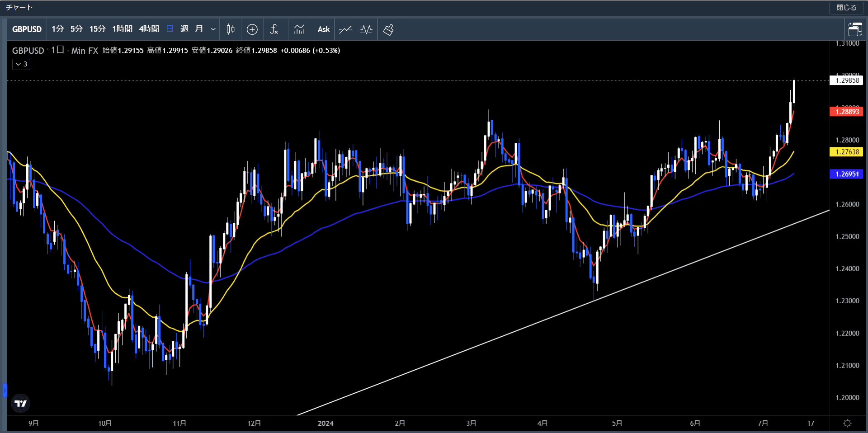Screen dimensions: 868x433
Task: Select the 週 weekly timeframe
Action: point(184,29)
